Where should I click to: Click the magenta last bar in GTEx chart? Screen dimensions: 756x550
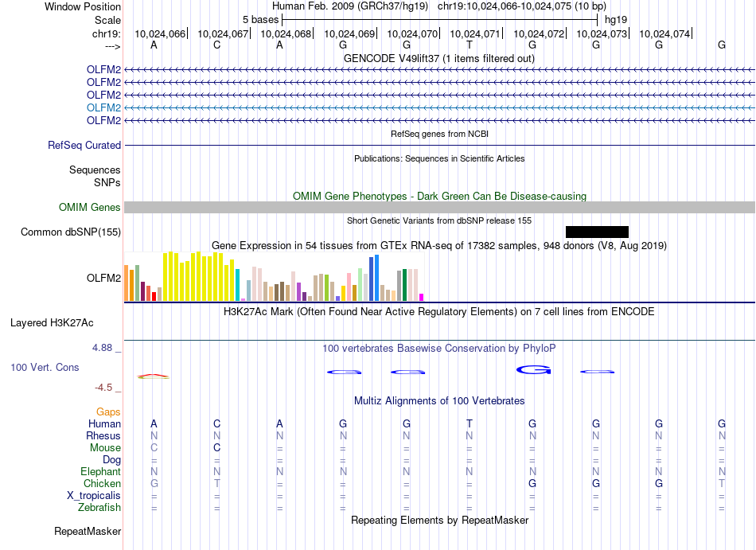pos(422,298)
